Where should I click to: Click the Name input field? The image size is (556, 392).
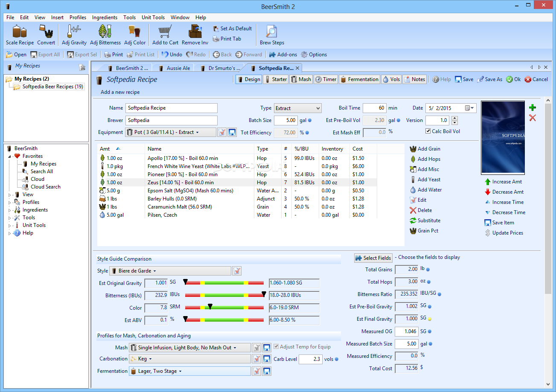tap(172, 108)
